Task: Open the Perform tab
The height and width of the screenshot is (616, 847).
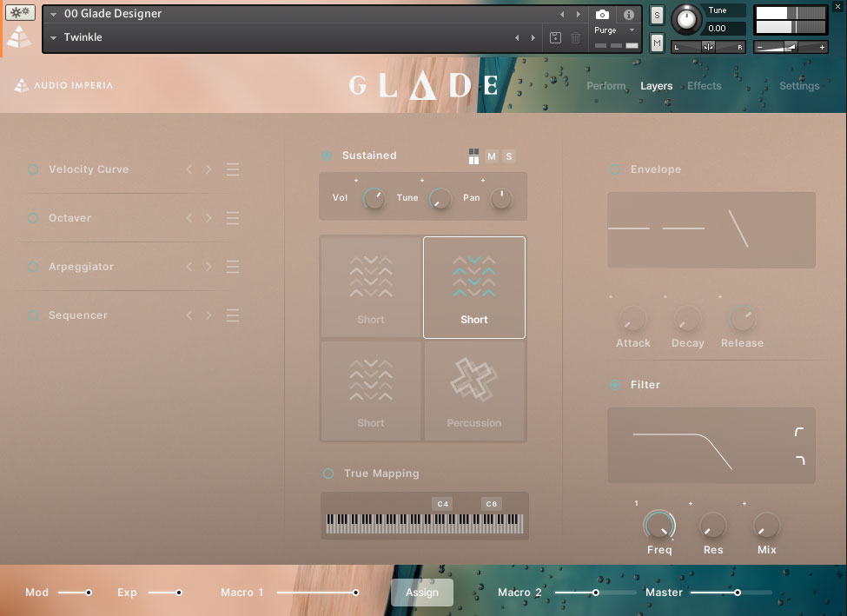Action: pyautogui.click(x=605, y=86)
